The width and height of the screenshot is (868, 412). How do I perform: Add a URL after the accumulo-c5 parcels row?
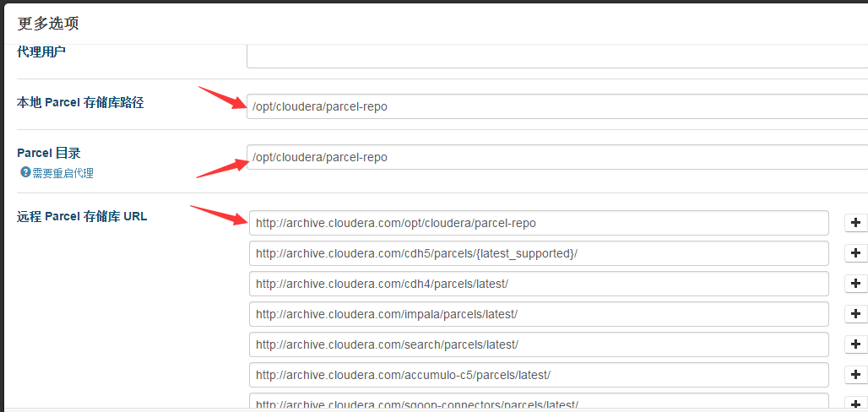pyautogui.click(x=856, y=375)
